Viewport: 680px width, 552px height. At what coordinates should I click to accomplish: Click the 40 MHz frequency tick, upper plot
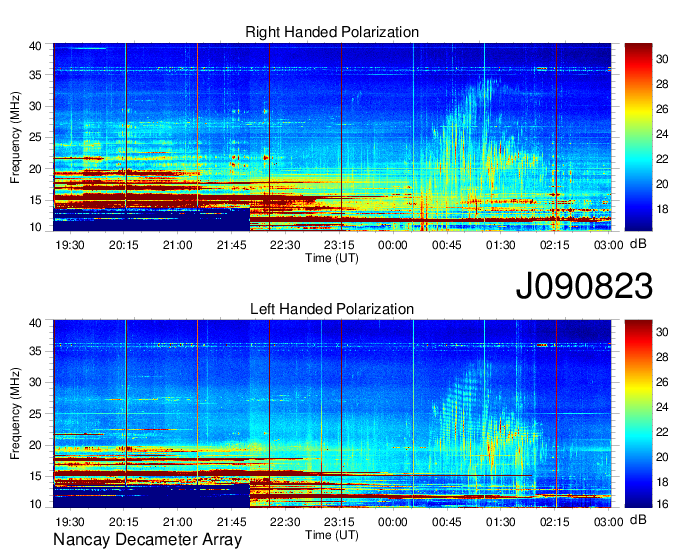click(35, 46)
